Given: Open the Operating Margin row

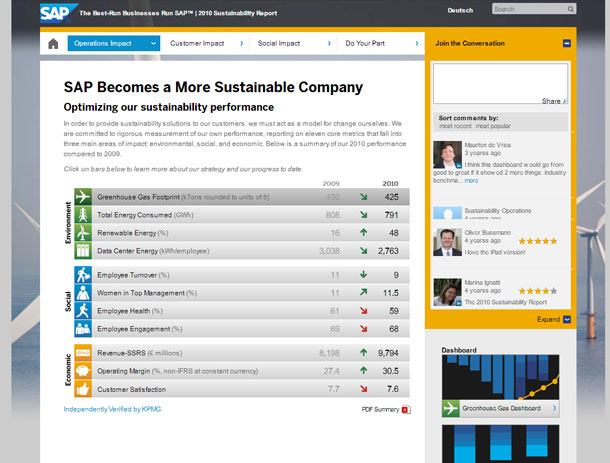Looking at the screenshot, I should 242,371.
